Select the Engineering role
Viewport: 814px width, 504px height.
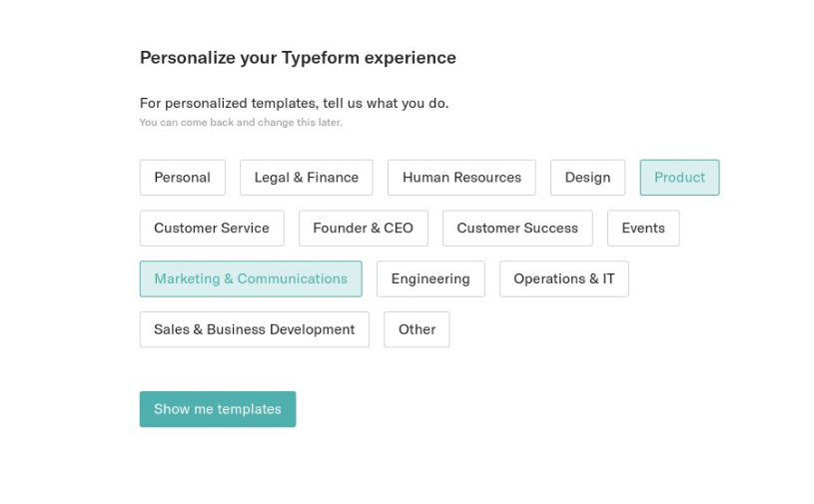tap(430, 279)
